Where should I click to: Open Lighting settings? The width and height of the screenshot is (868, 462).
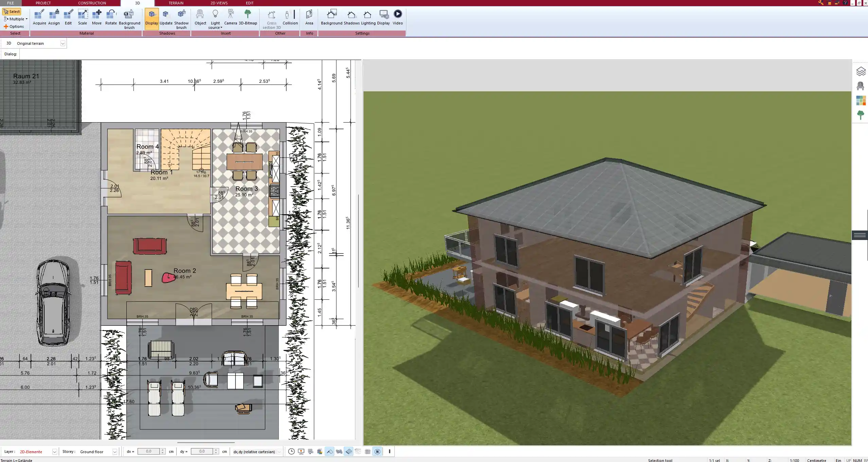coord(368,18)
